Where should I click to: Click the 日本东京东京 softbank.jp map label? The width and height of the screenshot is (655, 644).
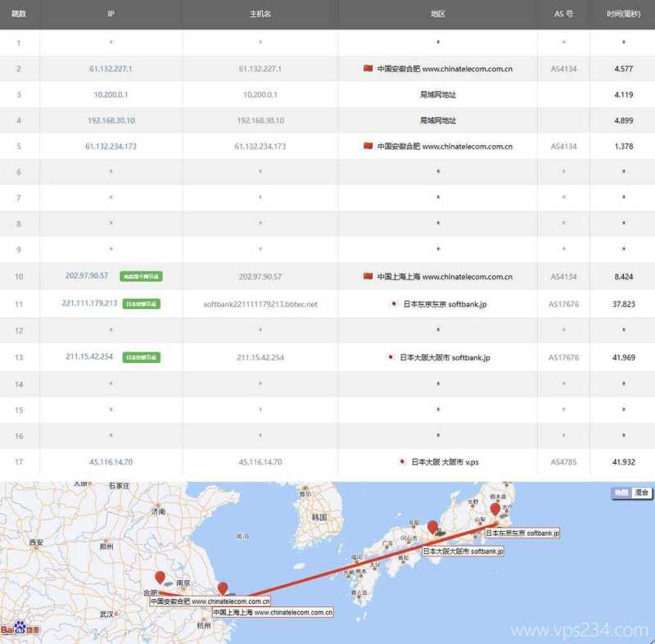[x=522, y=533]
